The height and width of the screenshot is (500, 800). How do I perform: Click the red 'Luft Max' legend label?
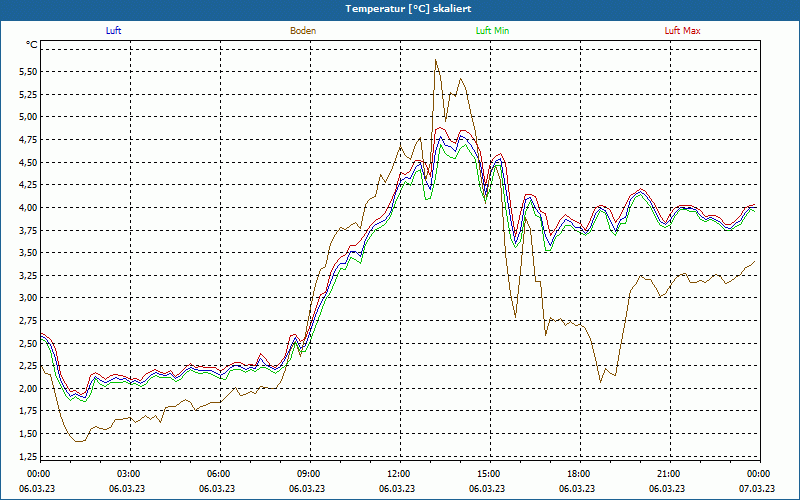click(682, 31)
